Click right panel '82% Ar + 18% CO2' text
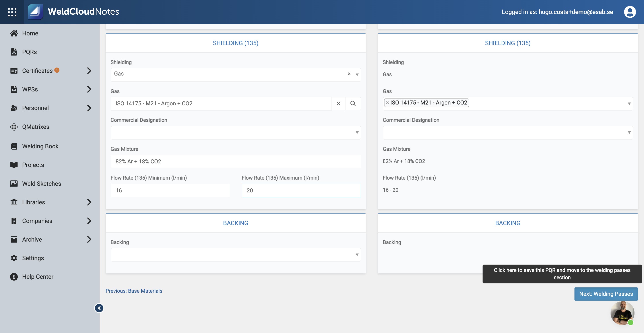The width and height of the screenshot is (644, 333). coord(404,161)
